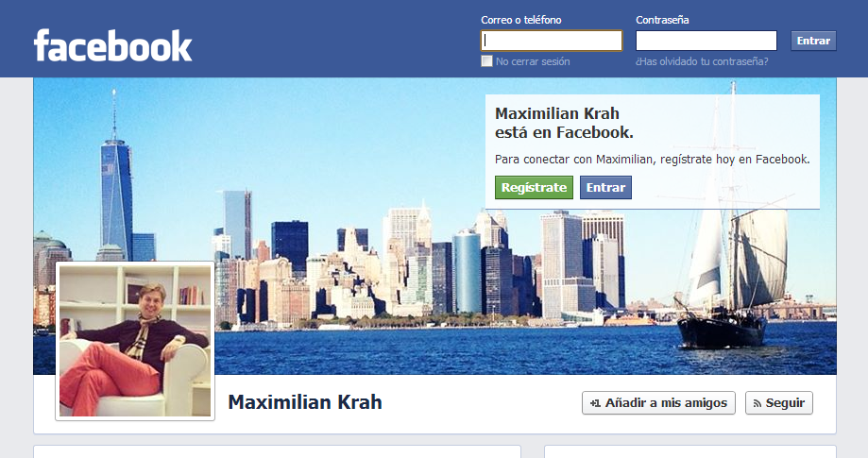
Task: Click the Seguir button
Action: pos(779,402)
